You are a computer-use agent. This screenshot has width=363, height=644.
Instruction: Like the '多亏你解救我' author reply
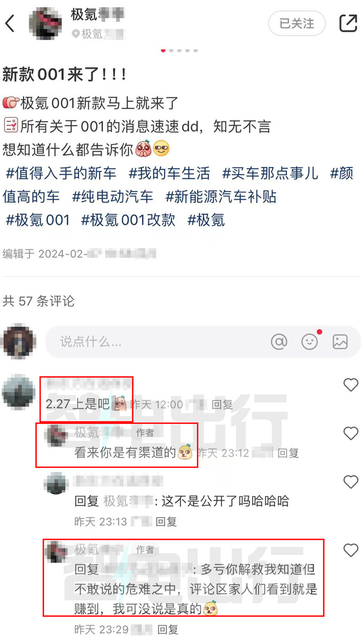coord(351,551)
